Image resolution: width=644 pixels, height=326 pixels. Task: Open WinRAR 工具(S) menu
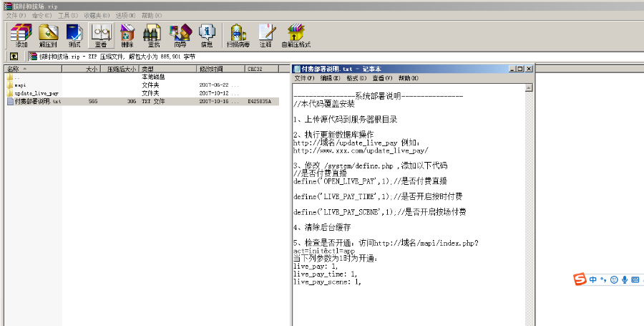click(x=68, y=15)
